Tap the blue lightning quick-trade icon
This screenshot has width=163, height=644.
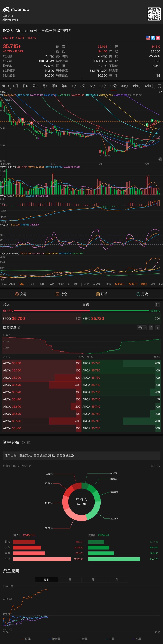(153, 38)
